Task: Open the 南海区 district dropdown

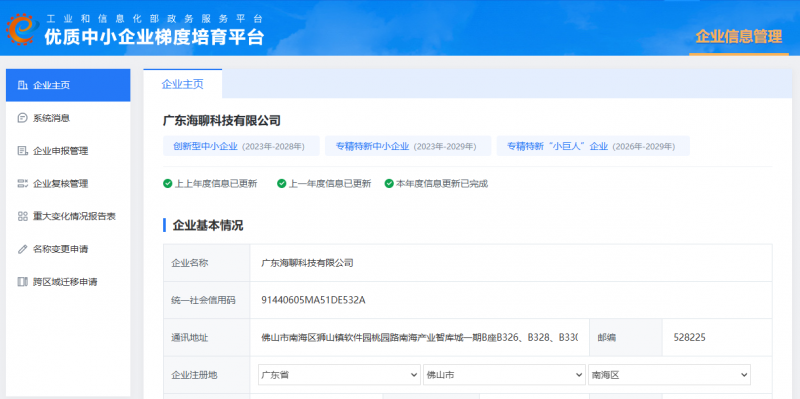Action: coord(669,375)
